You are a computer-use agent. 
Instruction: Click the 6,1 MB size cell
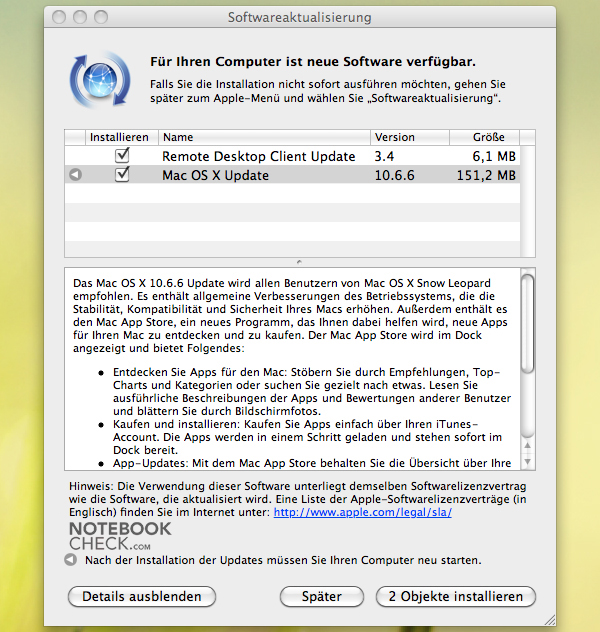click(494, 156)
